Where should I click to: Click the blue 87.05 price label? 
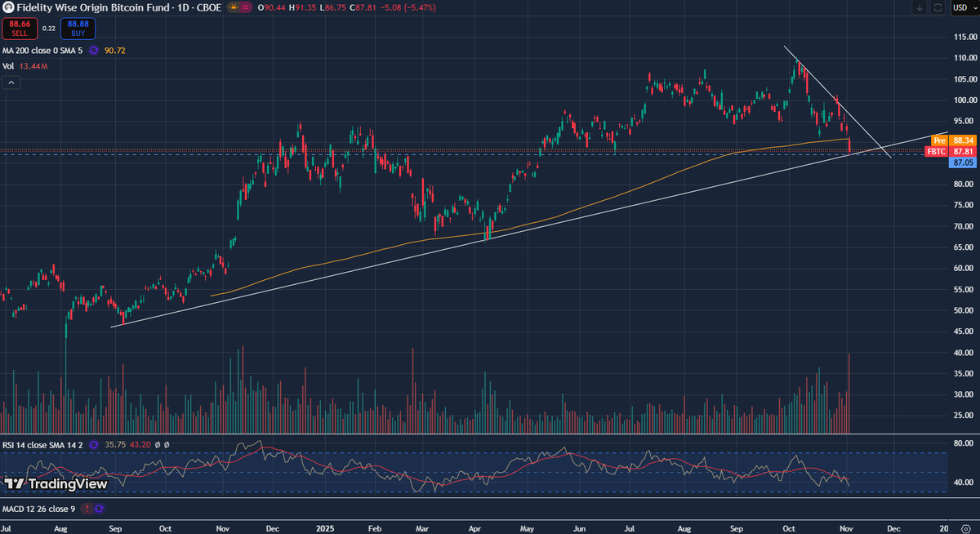962,163
